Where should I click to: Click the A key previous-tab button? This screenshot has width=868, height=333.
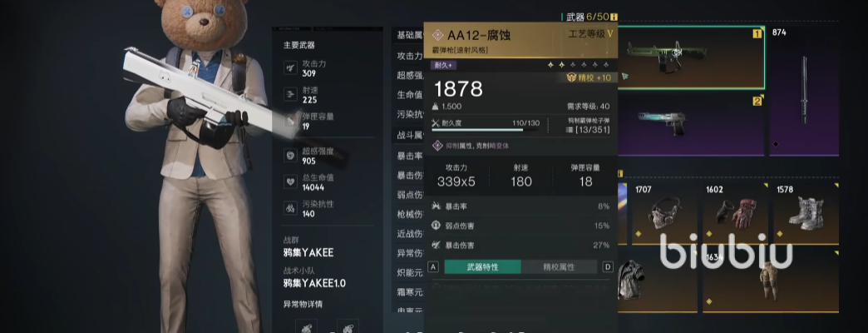click(x=433, y=267)
